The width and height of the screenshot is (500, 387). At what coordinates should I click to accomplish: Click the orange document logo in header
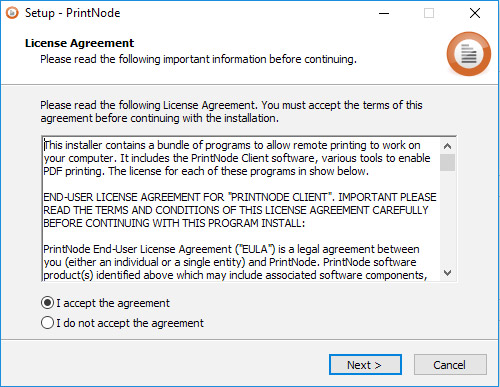[x=469, y=54]
